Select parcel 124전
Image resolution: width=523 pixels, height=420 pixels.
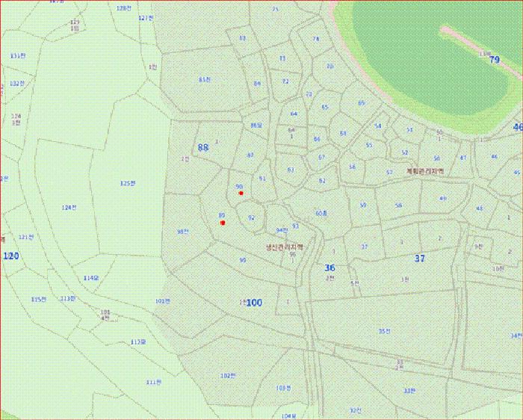(69, 207)
